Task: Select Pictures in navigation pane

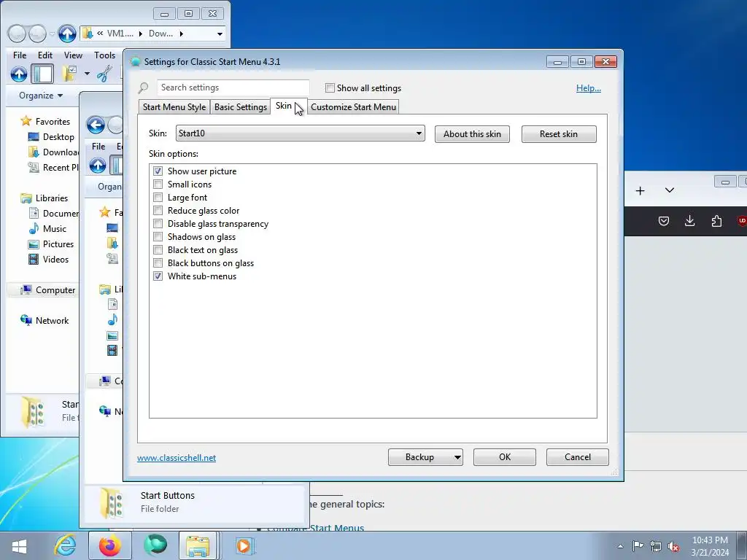Action: pyautogui.click(x=51, y=244)
